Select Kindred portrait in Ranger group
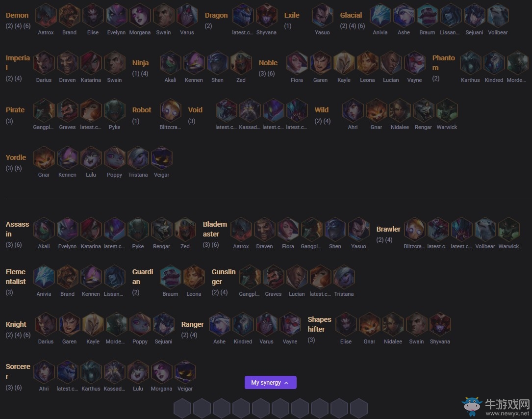532x419 pixels. (x=243, y=325)
